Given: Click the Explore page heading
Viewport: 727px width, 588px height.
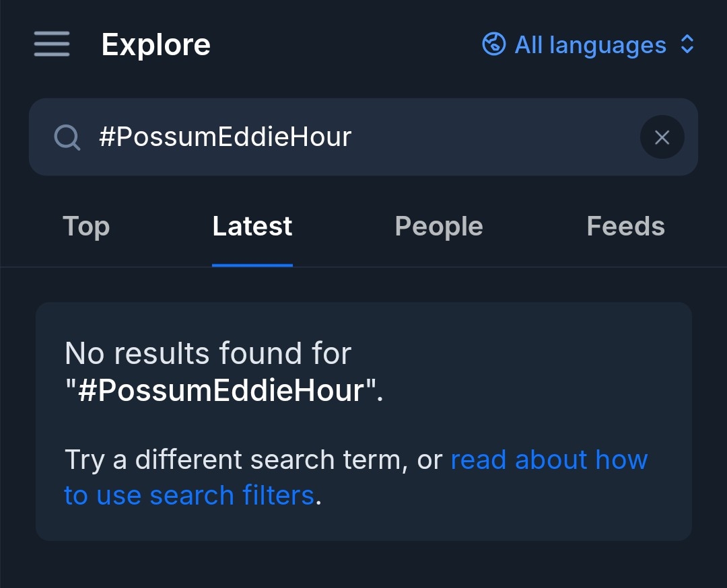Looking at the screenshot, I should (x=155, y=45).
